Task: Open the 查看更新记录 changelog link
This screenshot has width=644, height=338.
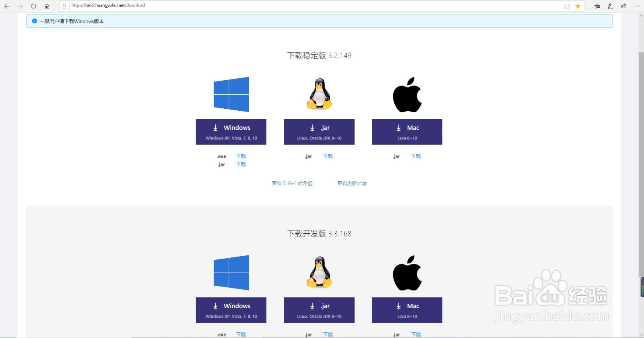Action: point(352,183)
